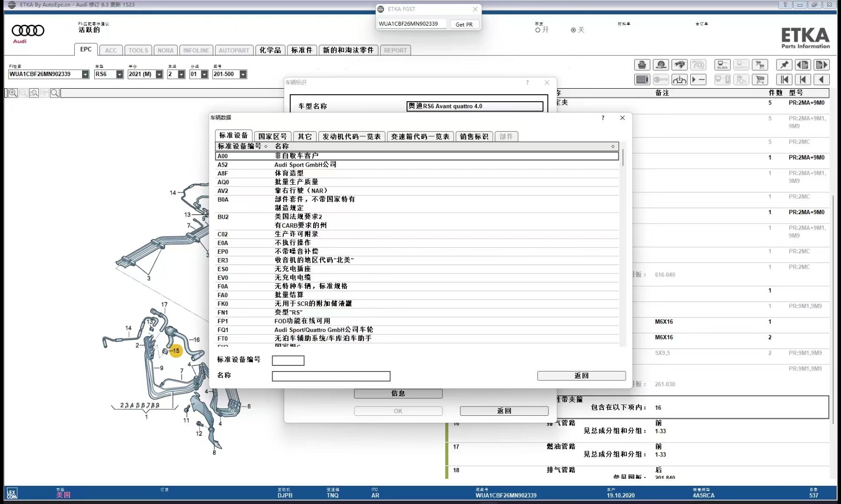Click the help question mark in vehicle data dialog

coord(603,118)
